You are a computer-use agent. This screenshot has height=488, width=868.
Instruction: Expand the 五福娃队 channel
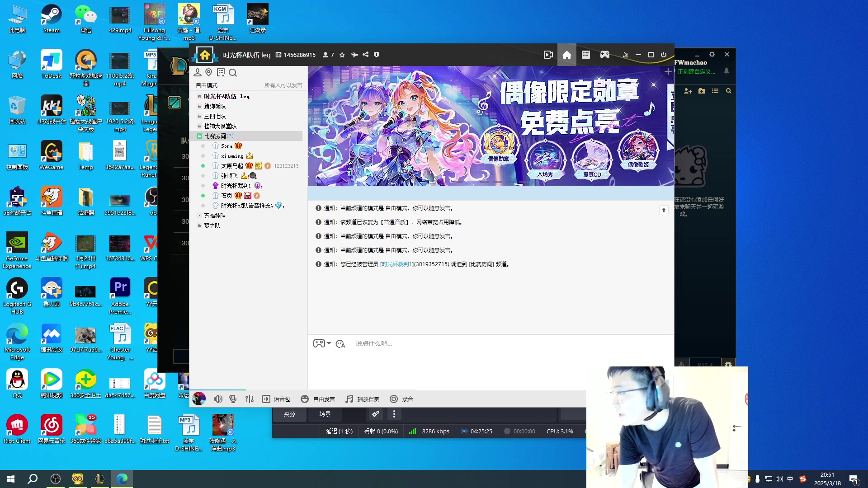tap(199, 216)
